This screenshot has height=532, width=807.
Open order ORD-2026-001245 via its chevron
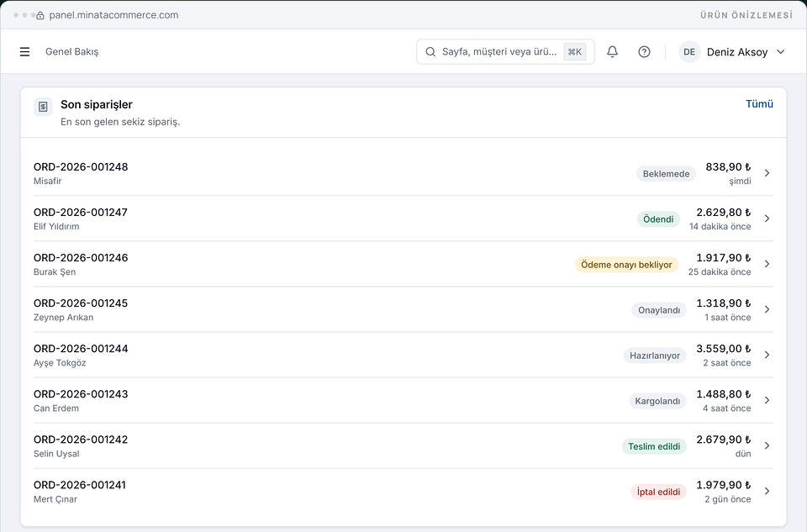click(x=767, y=309)
